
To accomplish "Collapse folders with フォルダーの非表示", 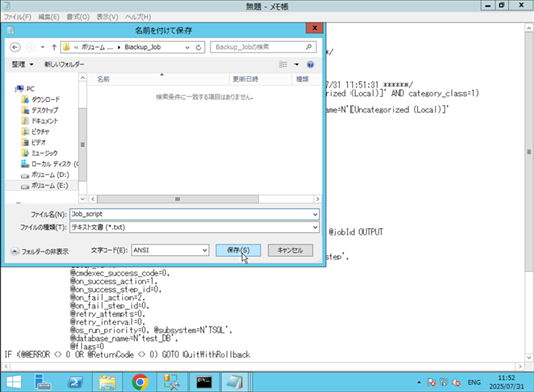I will (40, 251).
